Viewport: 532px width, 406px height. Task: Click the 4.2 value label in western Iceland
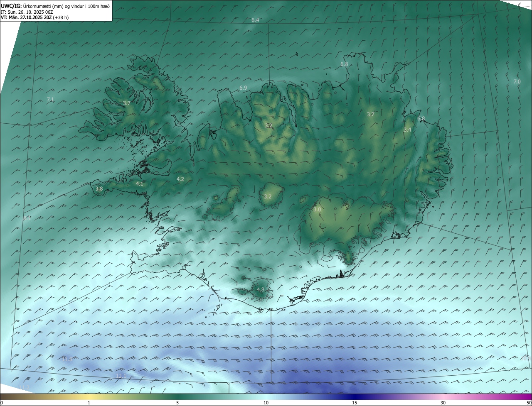point(180,179)
